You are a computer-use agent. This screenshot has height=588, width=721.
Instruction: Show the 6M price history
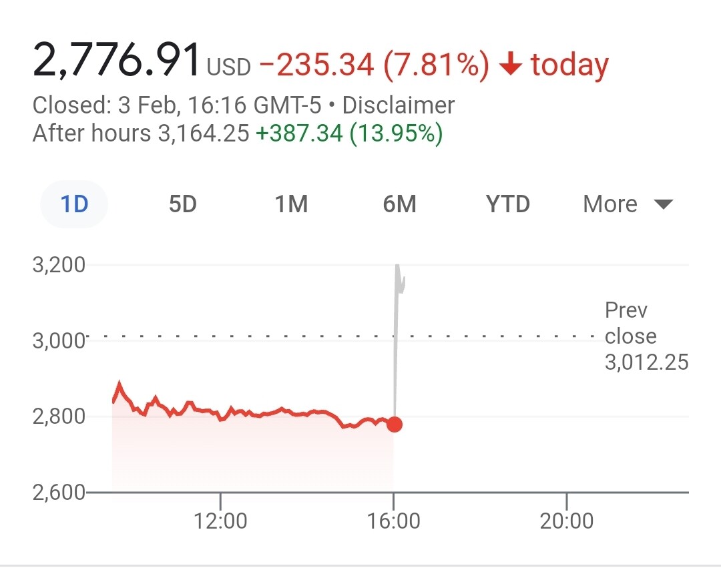point(400,204)
